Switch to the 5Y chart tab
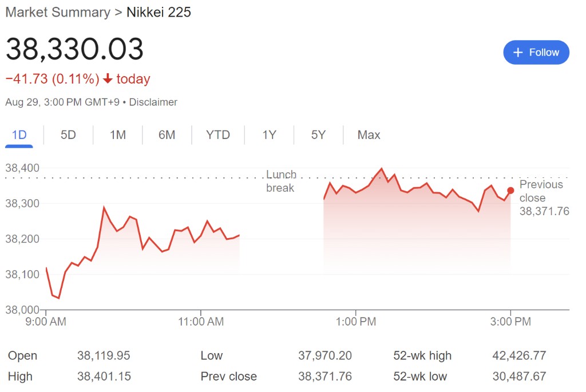Screen dimensions: 586x392 [318, 135]
